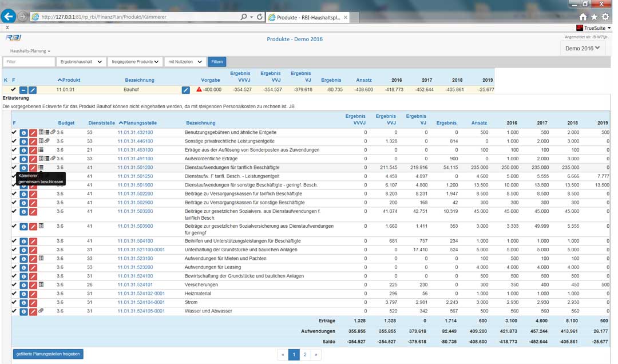Screen dimensions: 618x364
Task: Go to pagination page 2
Action: [x=304, y=354]
